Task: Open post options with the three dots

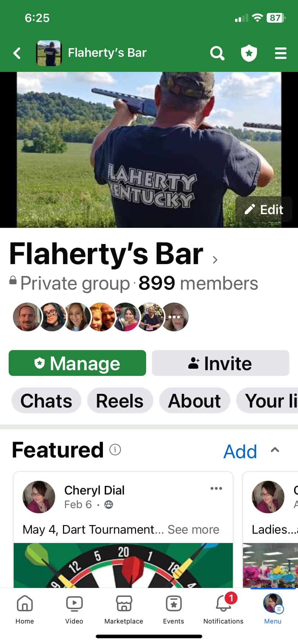Action: 216,488
